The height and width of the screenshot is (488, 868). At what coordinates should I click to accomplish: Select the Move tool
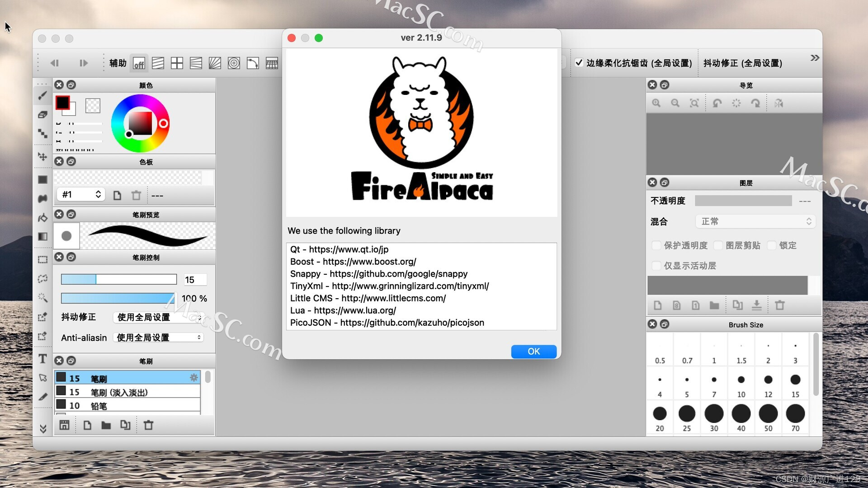pyautogui.click(x=42, y=157)
